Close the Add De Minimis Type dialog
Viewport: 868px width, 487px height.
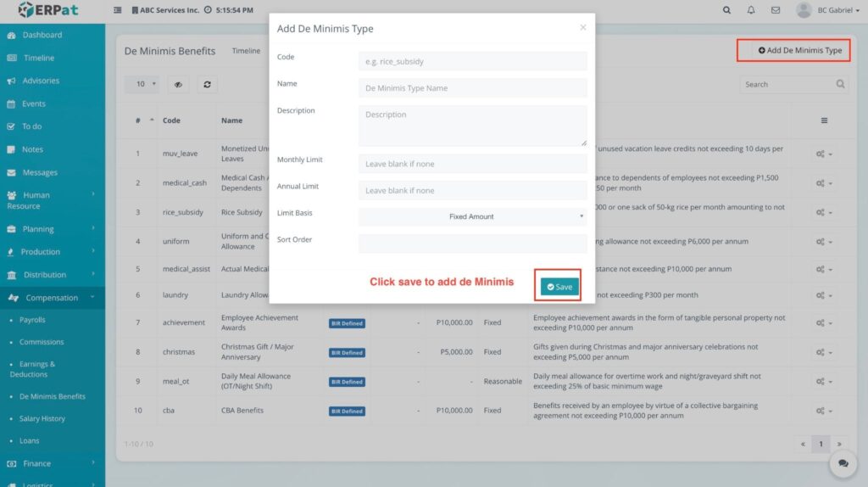(x=582, y=27)
